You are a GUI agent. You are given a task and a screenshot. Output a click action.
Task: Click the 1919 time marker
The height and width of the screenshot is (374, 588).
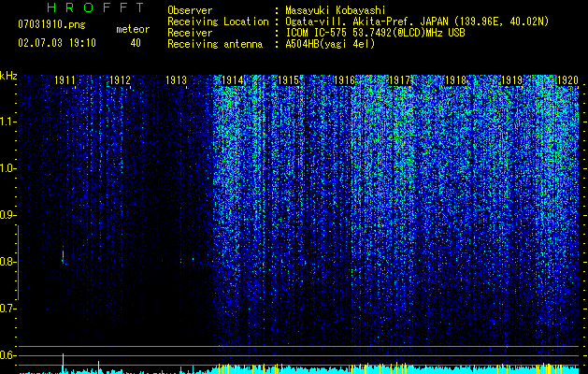(x=512, y=80)
